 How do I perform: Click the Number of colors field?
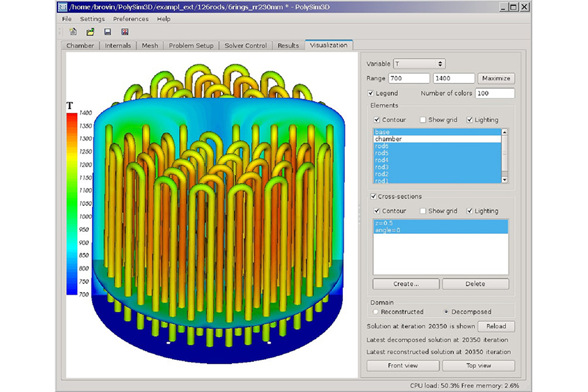point(495,93)
